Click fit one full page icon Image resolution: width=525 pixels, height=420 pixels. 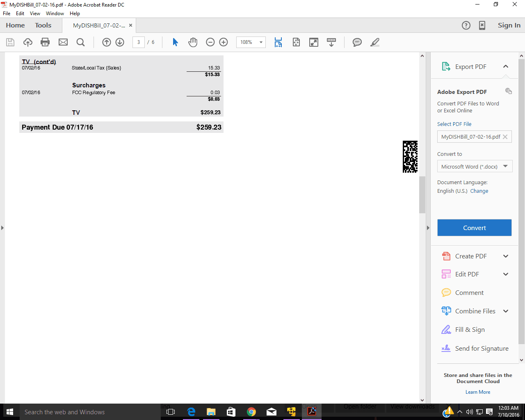[x=296, y=42]
